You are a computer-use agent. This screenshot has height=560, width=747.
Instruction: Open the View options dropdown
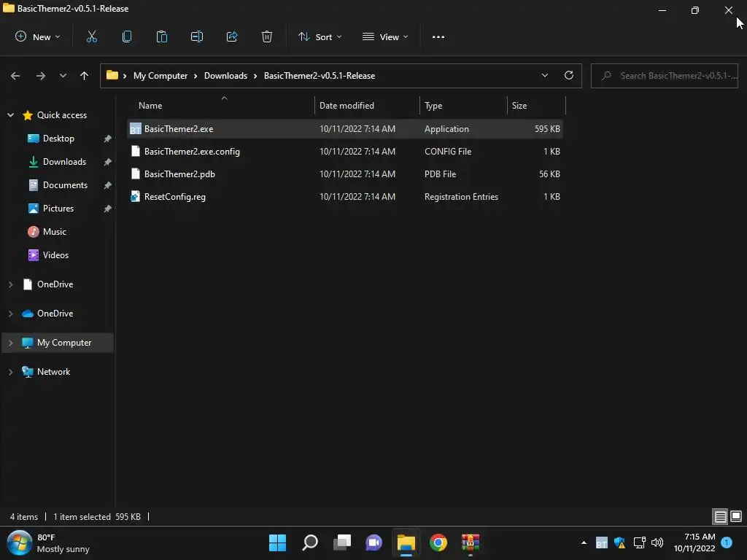point(385,36)
